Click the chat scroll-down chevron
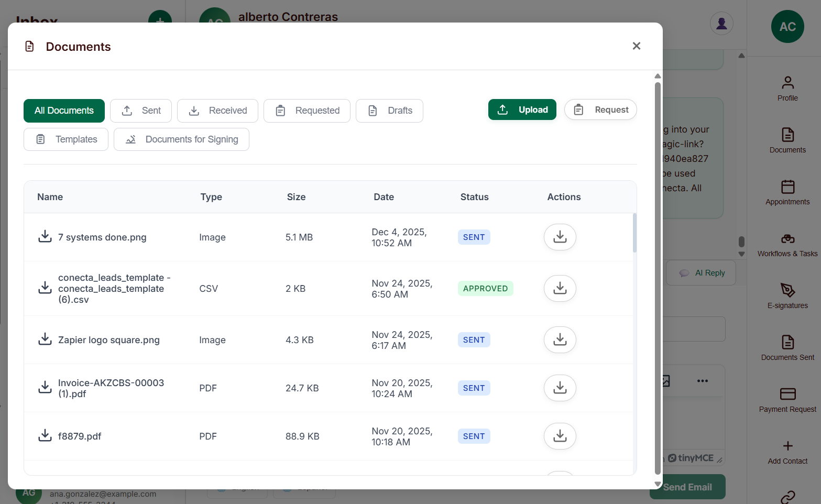821x504 pixels. point(742,254)
